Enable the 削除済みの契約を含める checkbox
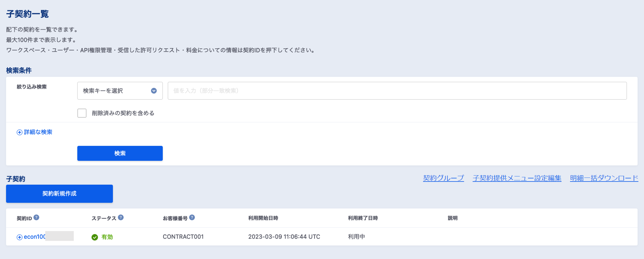The height and width of the screenshot is (259, 644). [82, 113]
